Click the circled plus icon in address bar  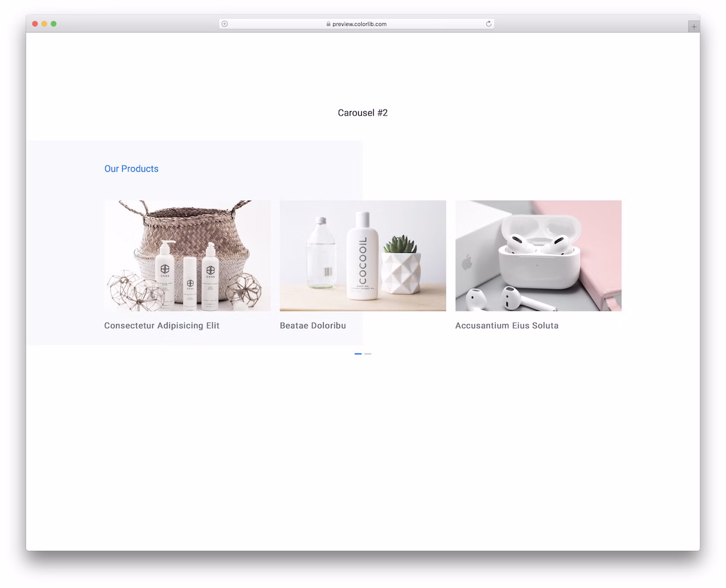(x=224, y=24)
